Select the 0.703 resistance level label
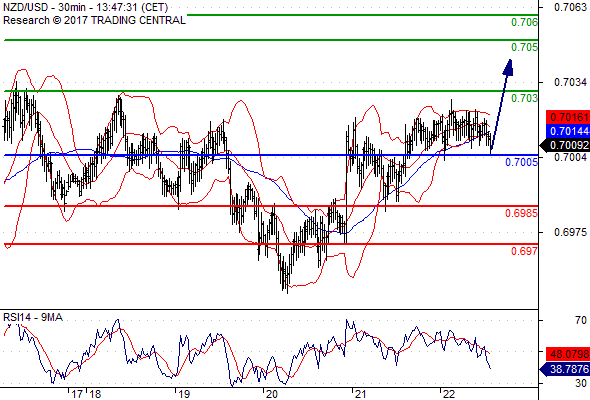 pyautogui.click(x=524, y=98)
